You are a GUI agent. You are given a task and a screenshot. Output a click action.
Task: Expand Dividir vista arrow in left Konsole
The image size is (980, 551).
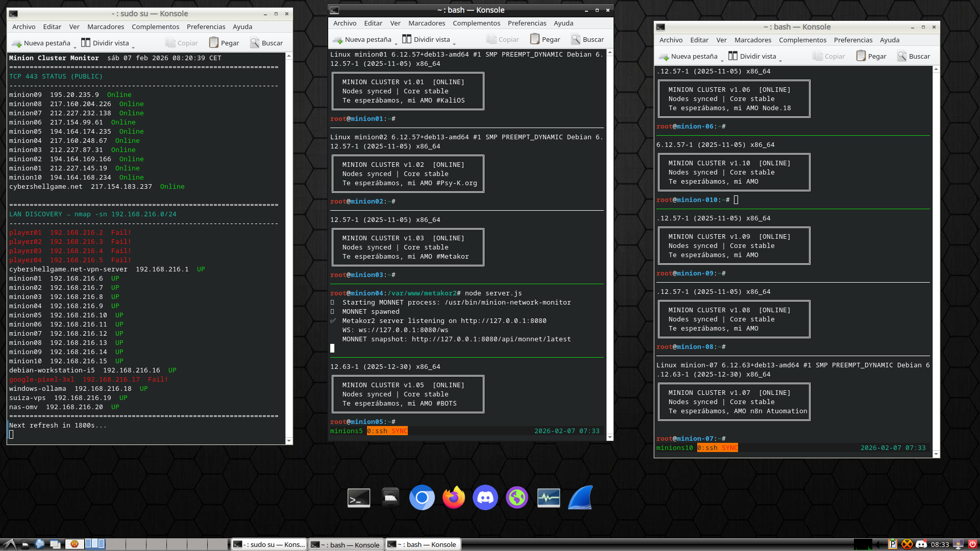point(133,46)
